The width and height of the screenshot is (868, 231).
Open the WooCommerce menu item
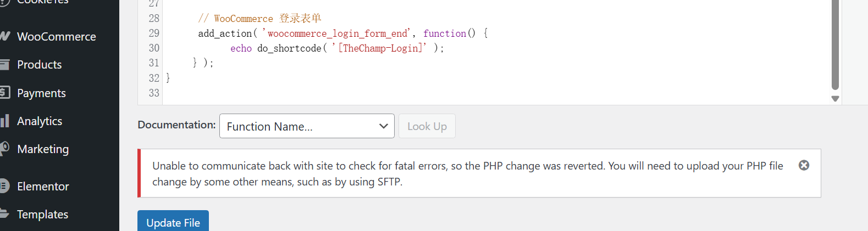point(56,37)
